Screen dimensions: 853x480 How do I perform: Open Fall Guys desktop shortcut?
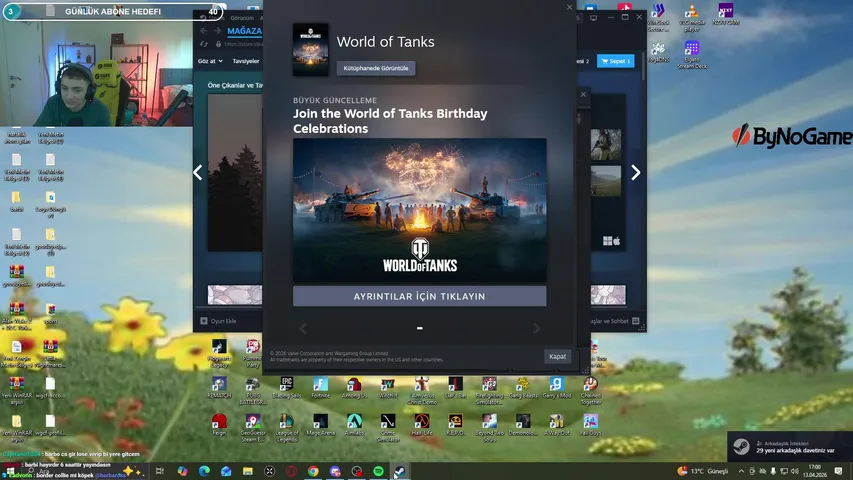(590, 425)
